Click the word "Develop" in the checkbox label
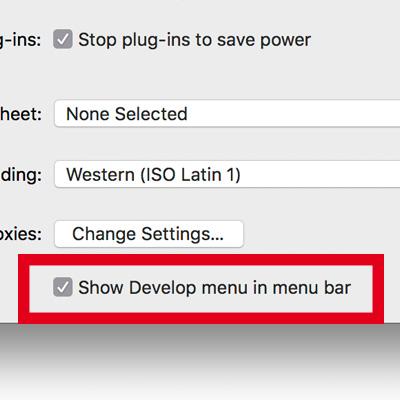The height and width of the screenshot is (400, 400). click(x=162, y=288)
